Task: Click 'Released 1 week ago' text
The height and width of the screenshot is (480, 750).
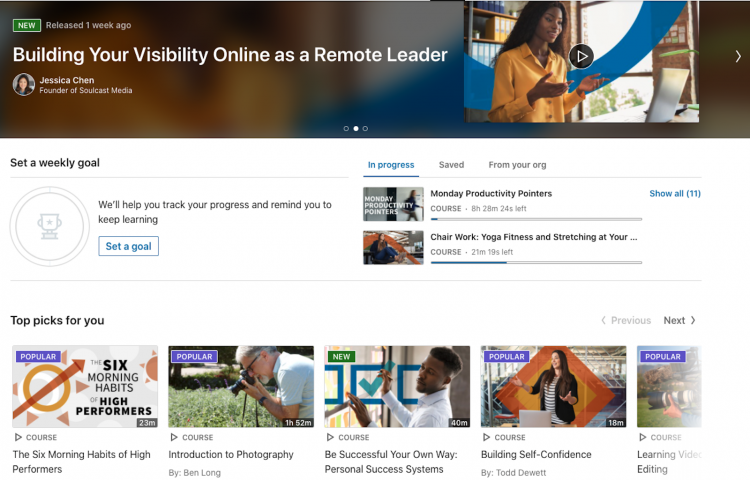Action: click(88, 25)
